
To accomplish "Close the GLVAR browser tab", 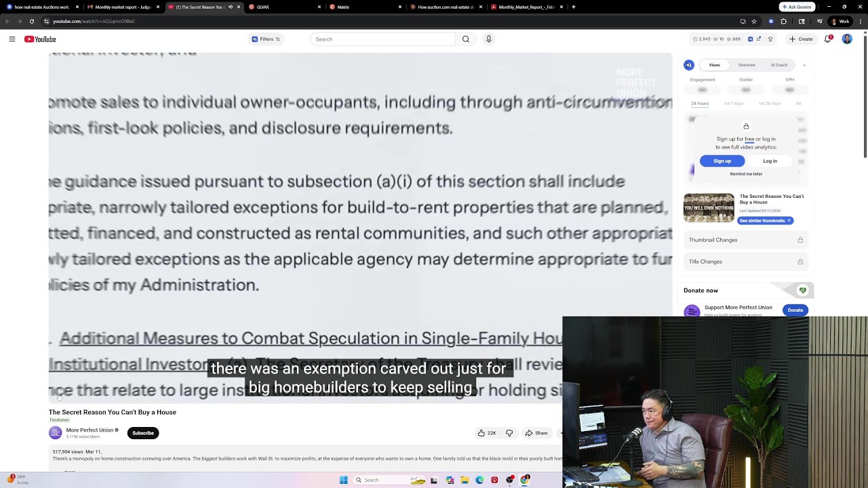I will 319,7.
